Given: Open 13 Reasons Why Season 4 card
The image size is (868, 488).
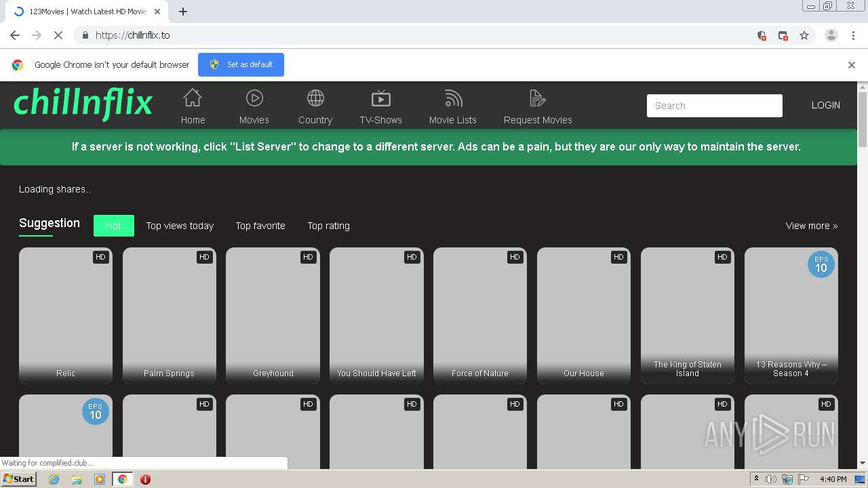Looking at the screenshot, I should point(791,316).
